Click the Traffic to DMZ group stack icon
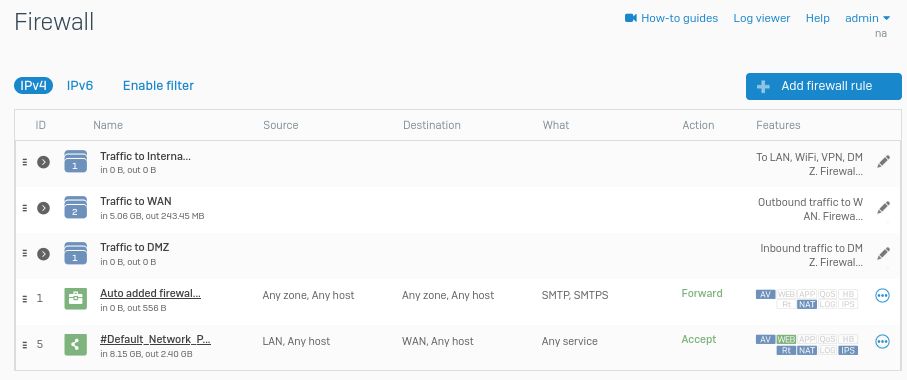This screenshot has width=907, height=380. pyautogui.click(x=75, y=253)
